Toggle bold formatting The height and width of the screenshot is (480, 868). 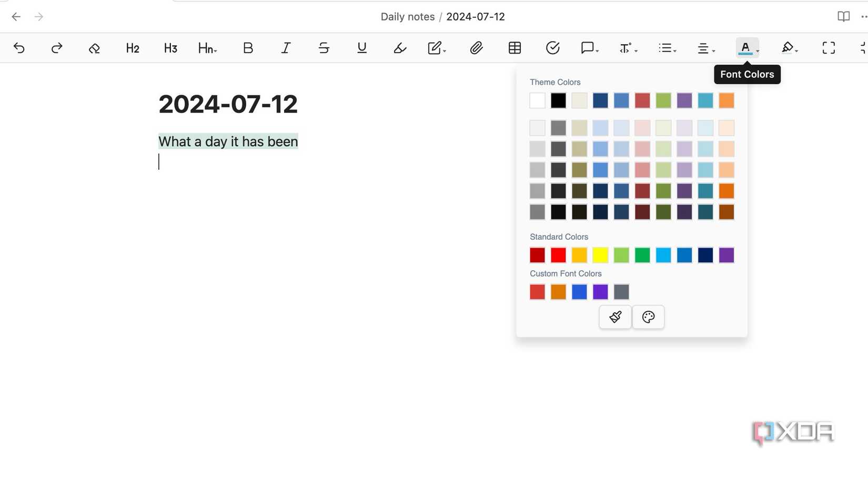(248, 48)
